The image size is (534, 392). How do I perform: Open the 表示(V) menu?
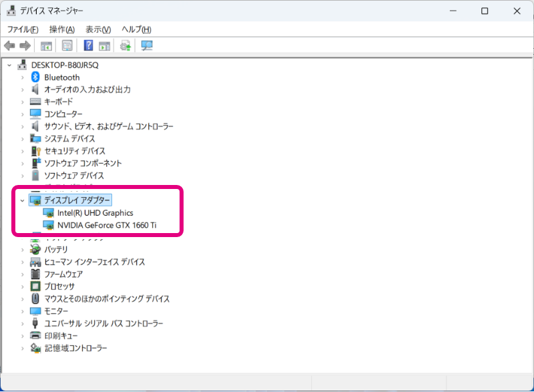coord(97,29)
